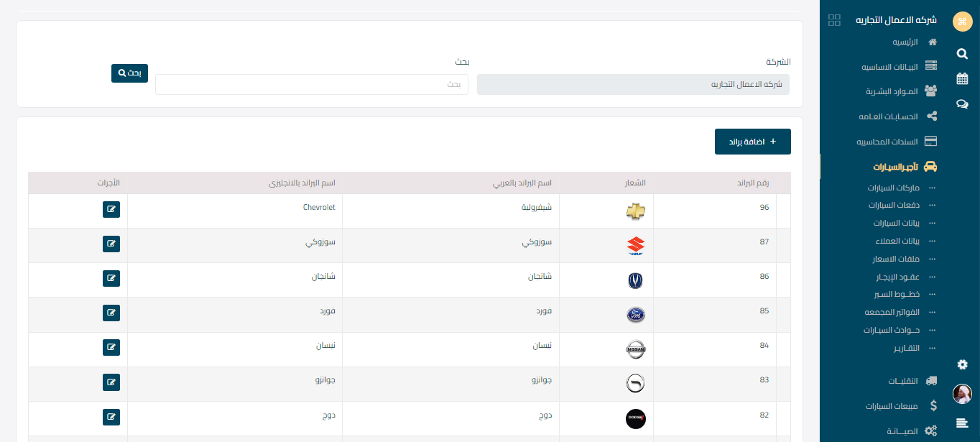This screenshot has width=980, height=442.
Task: Toggle the sidebar collapse lines icon
Action: click(x=962, y=423)
